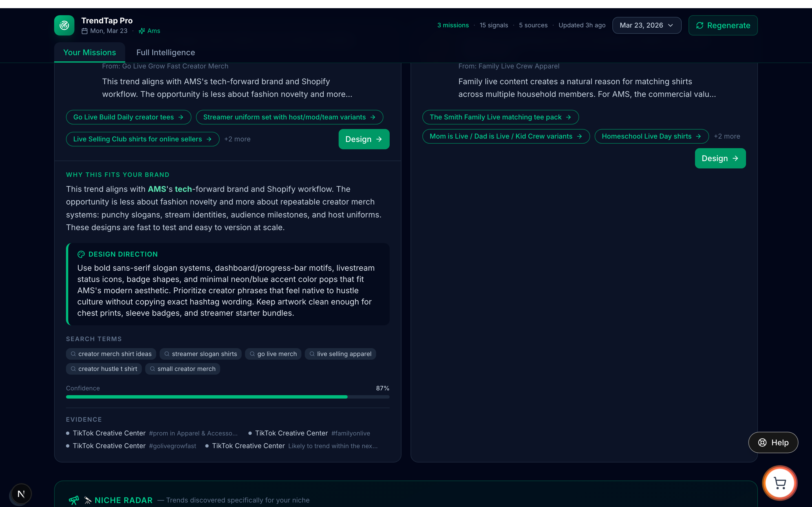Click the Next.js N badge icon
The height and width of the screenshot is (507, 812).
pos(21,493)
